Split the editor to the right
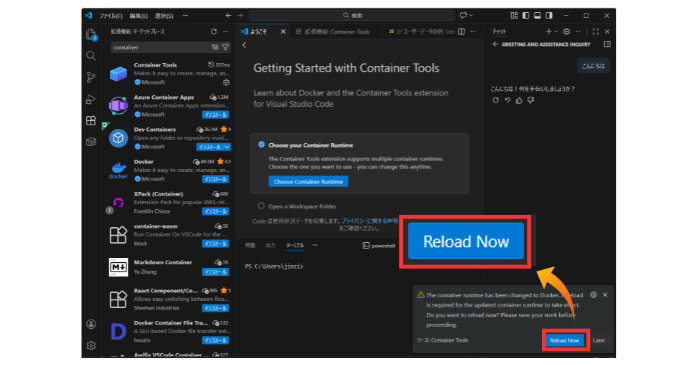Screen dimensions: 698x365 pos(461,32)
